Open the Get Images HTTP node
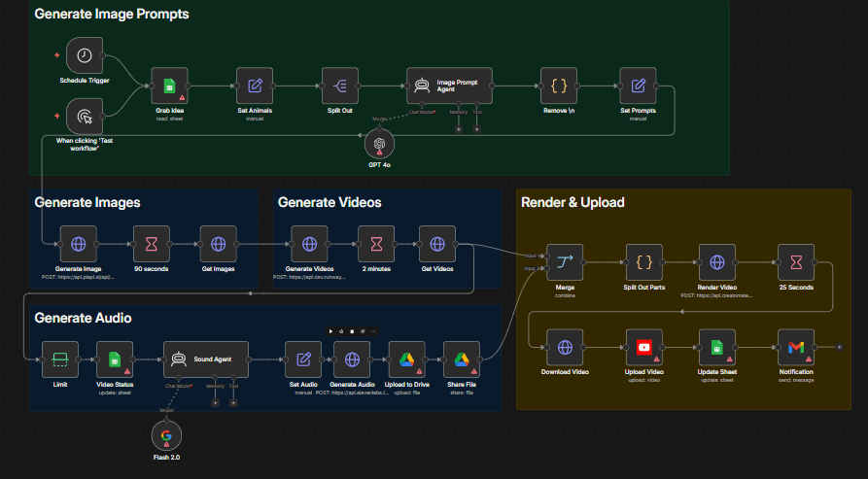The image size is (868, 479). (218, 244)
